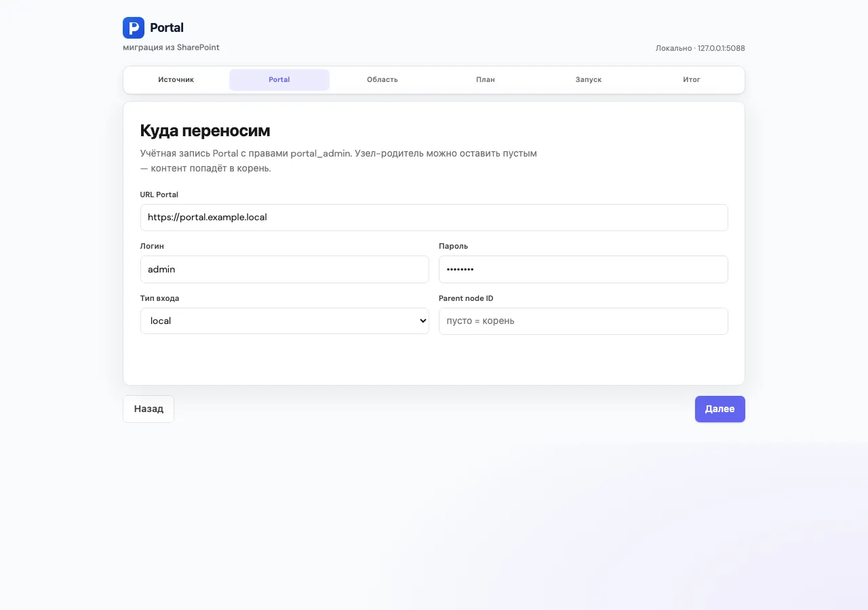This screenshot has height=610, width=868.
Task: Select the Portal step tab
Action: click(x=279, y=80)
